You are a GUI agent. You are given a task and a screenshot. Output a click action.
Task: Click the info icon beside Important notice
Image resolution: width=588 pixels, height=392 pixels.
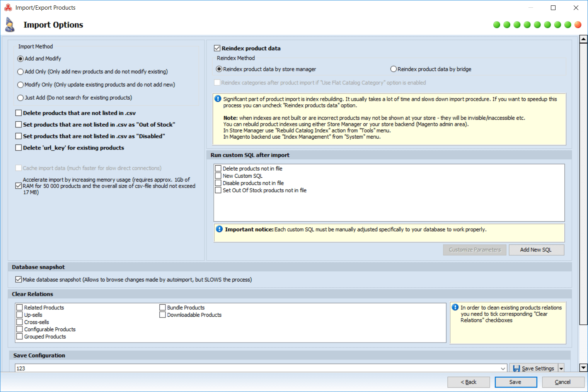[x=219, y=229]
